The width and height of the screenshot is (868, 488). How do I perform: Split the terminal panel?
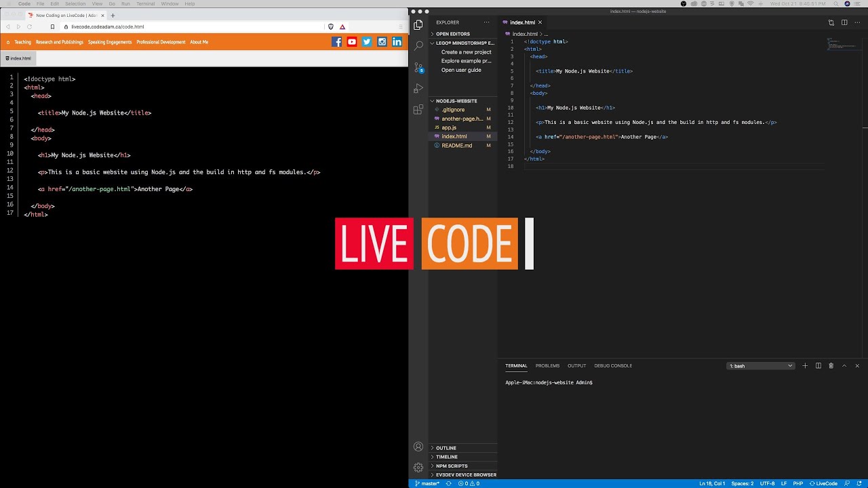coord(818,366)
